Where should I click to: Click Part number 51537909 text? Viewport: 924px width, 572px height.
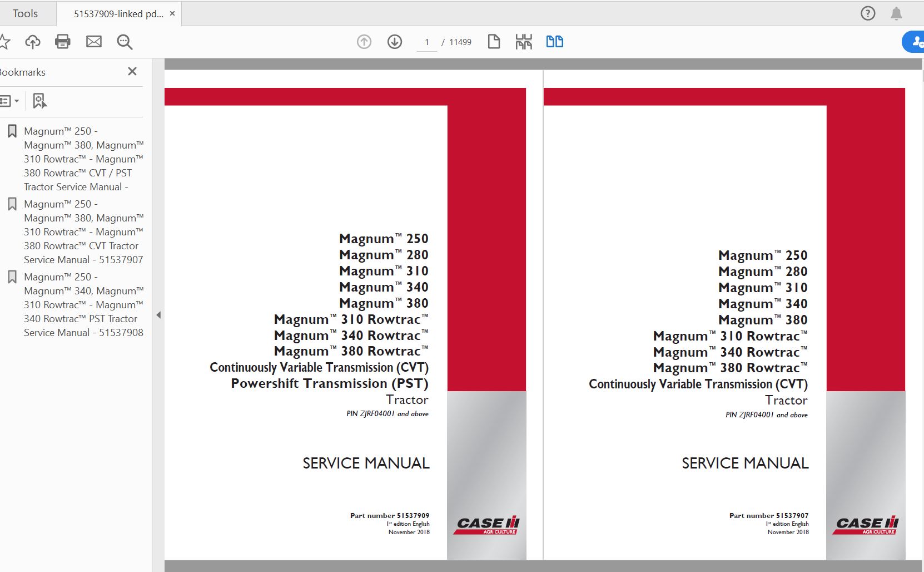[x=390, y=516]
